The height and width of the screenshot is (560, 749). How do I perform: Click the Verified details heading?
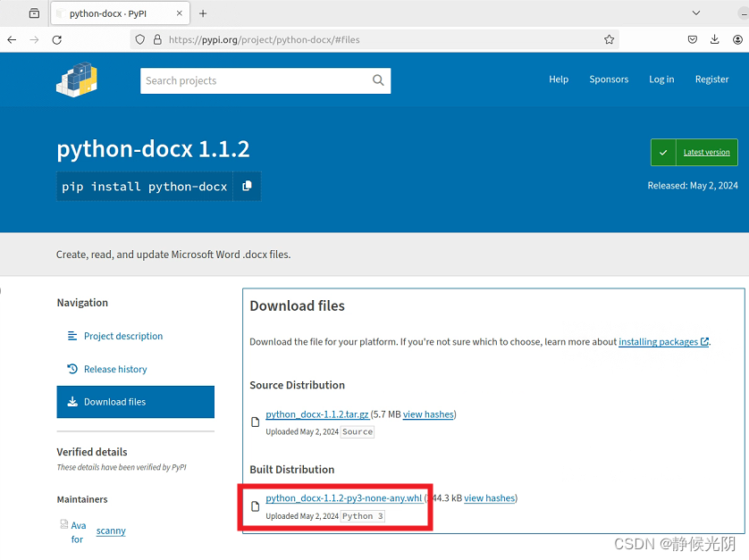point(92,452)
